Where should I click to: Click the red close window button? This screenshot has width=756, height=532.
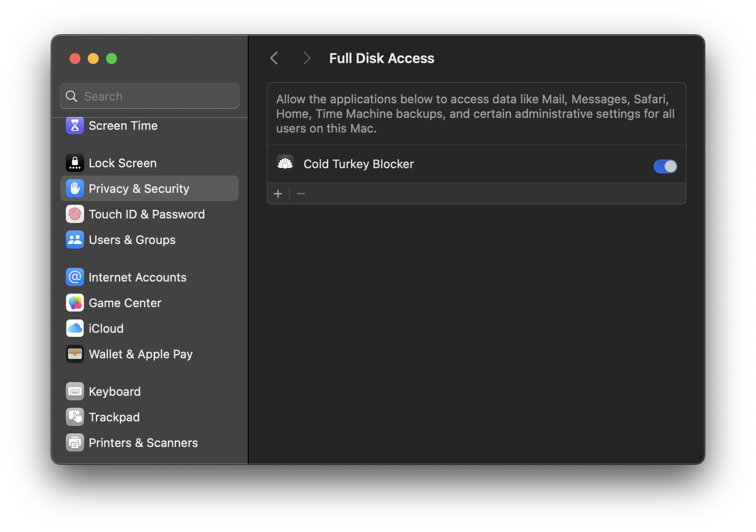pyautogui.click(x=75, y=59)
